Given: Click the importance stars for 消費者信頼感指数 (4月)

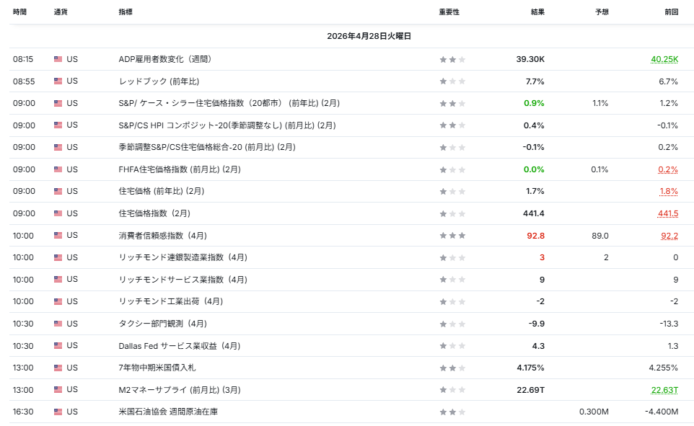Looking at the screenshot, I should coord(452,235).
